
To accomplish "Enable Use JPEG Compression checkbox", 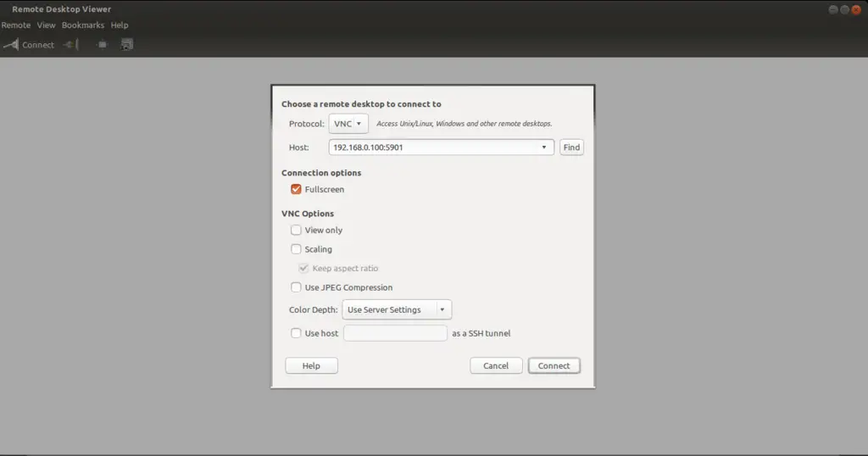I will [296, 287].
